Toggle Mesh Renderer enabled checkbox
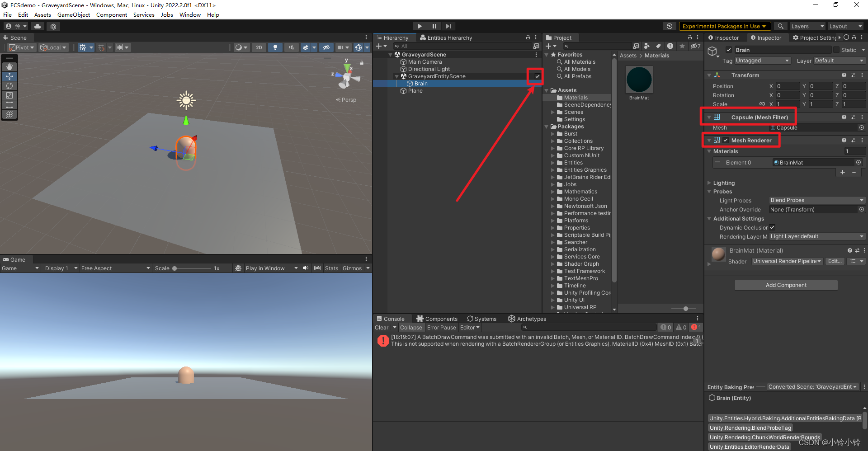 726,141
